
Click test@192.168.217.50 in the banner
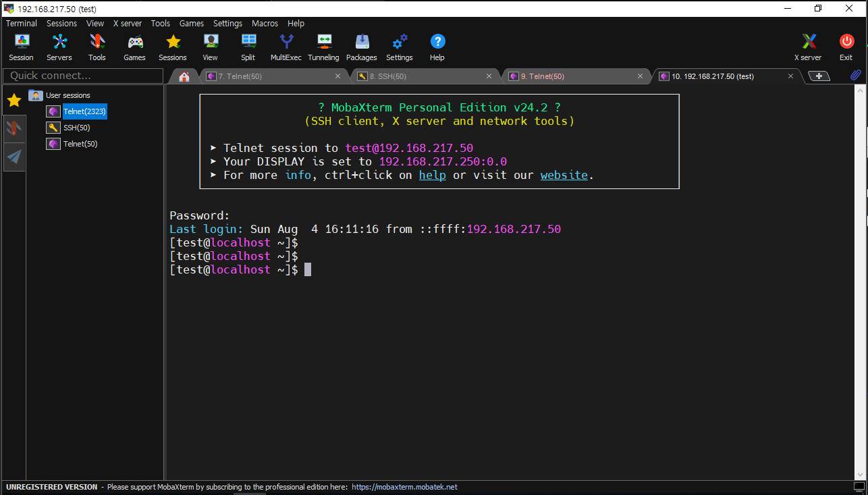coord(409,148)
